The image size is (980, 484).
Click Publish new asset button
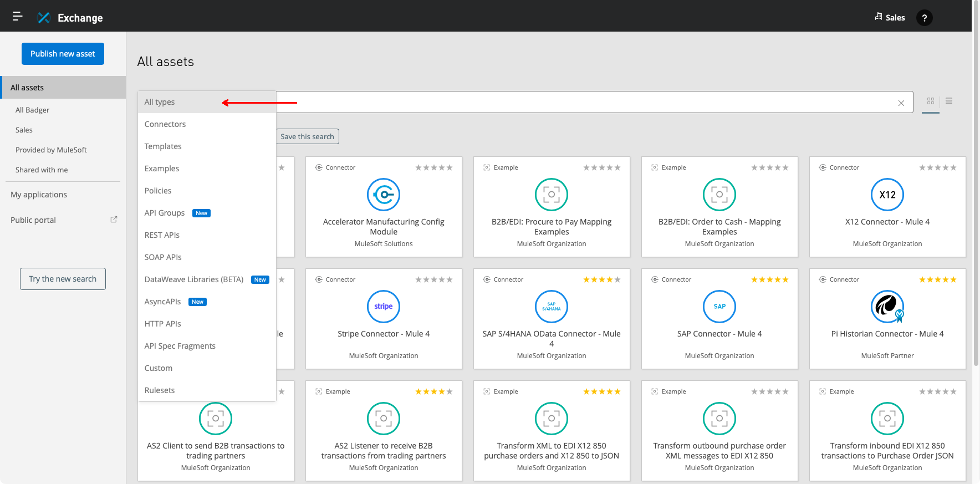[63, 54]
